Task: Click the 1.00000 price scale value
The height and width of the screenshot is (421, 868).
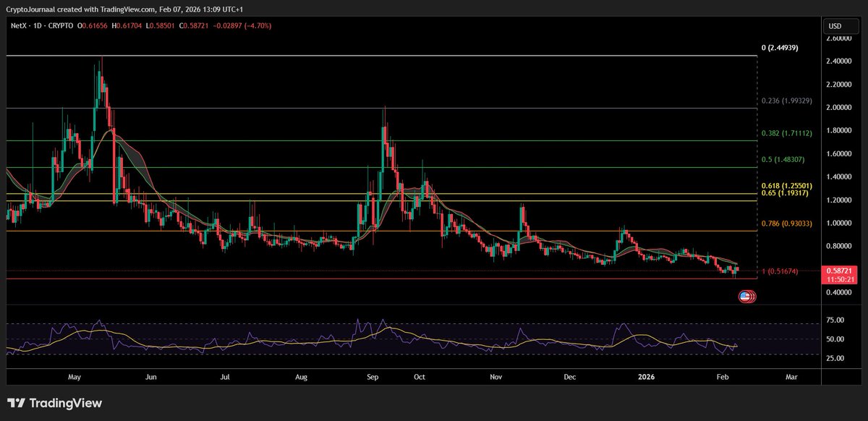Action: click(838, 224)
